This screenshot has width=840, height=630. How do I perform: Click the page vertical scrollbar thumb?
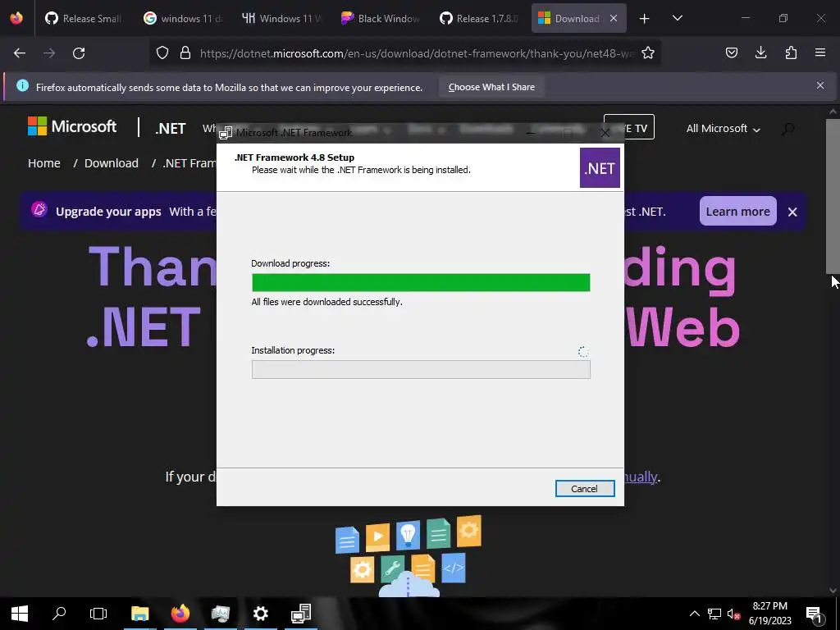[833, 195]
